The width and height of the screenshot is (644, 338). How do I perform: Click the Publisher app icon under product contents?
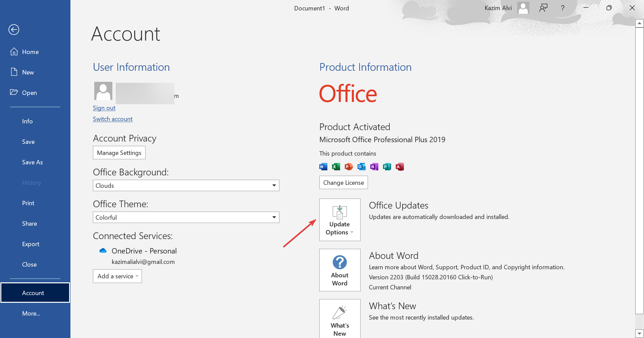[387, 167]
